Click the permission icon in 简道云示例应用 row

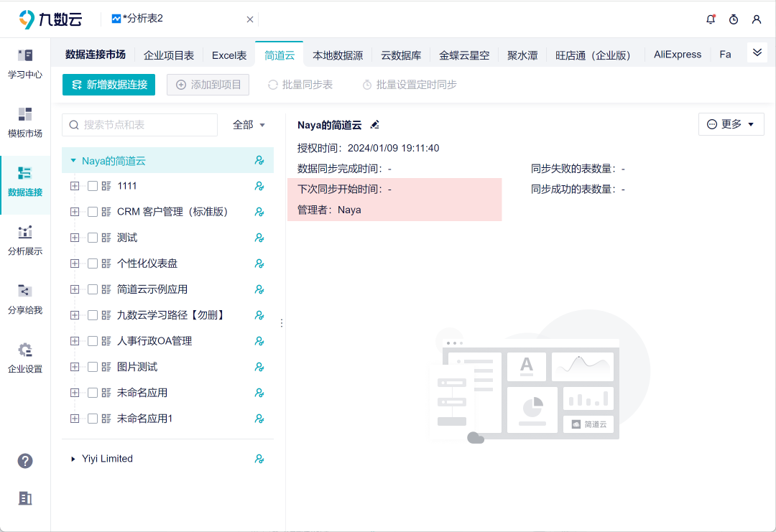point(259,289)
